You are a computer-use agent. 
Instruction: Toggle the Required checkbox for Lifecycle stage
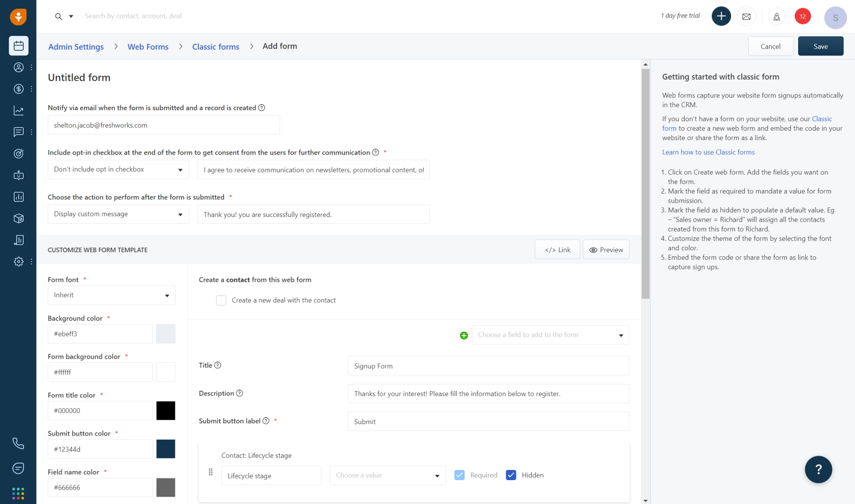pos(460,475)
